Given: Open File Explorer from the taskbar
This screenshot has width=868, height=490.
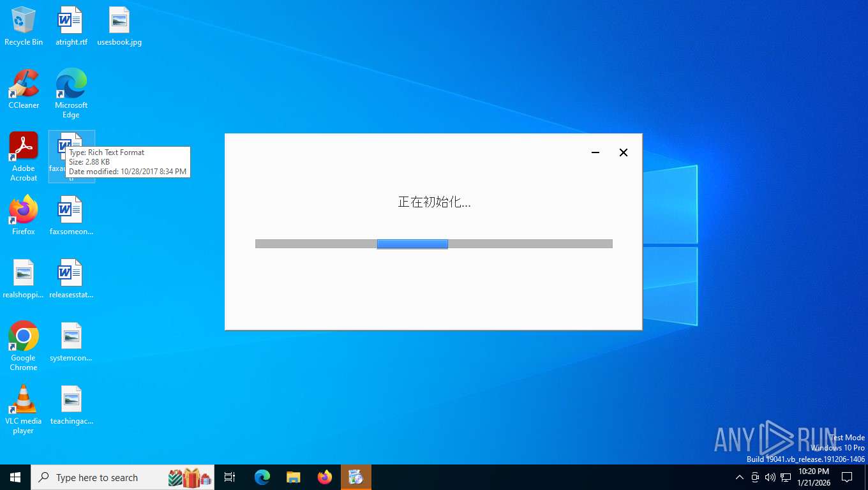Looking at the screenshot, I should 293,477.
